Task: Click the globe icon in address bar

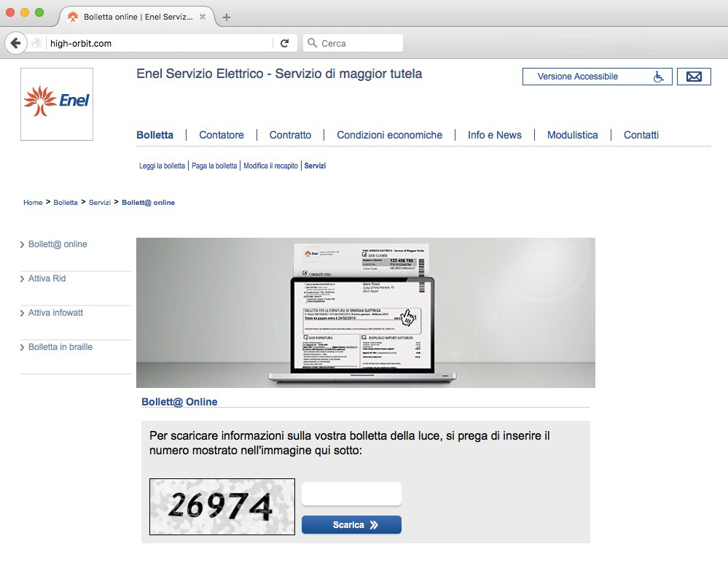Action: pos(37,44)
